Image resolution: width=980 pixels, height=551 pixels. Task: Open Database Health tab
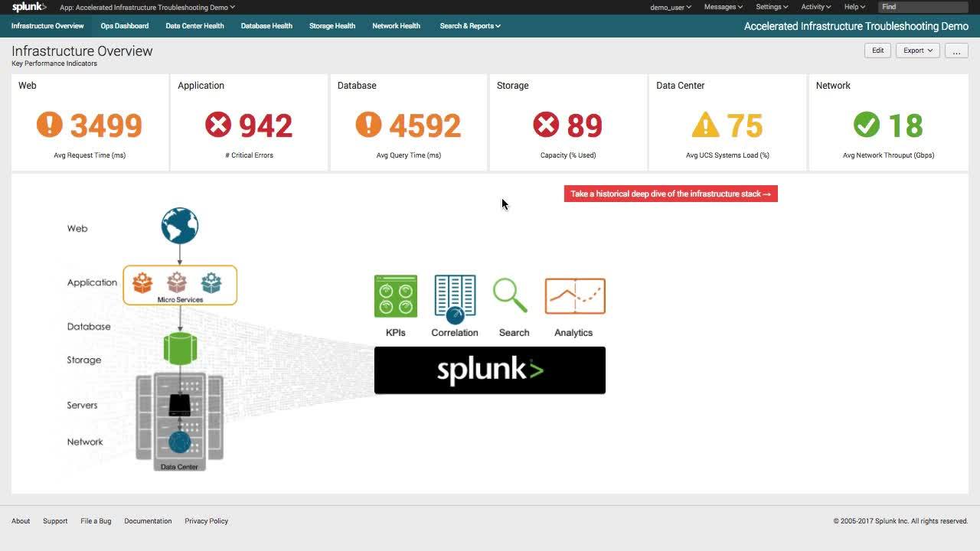click(266, 26)
